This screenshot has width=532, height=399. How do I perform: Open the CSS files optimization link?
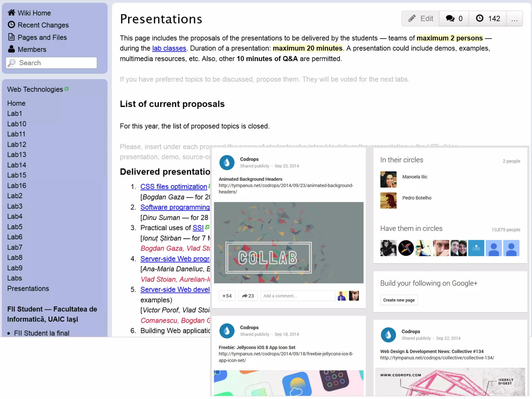174,187
